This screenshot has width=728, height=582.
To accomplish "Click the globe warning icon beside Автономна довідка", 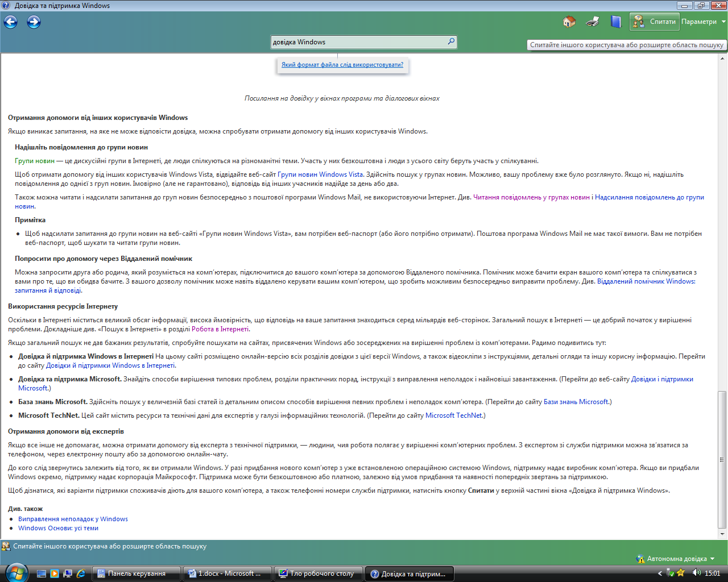I will 641,559.
